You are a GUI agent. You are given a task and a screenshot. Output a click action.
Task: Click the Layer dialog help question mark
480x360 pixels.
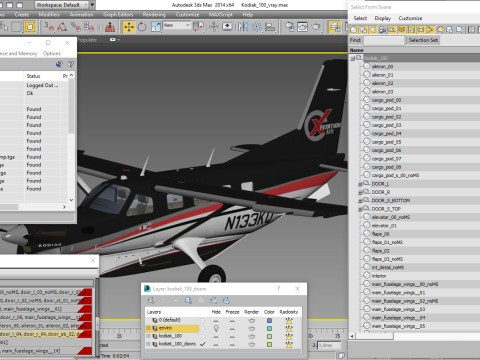(x=278, y=289)
